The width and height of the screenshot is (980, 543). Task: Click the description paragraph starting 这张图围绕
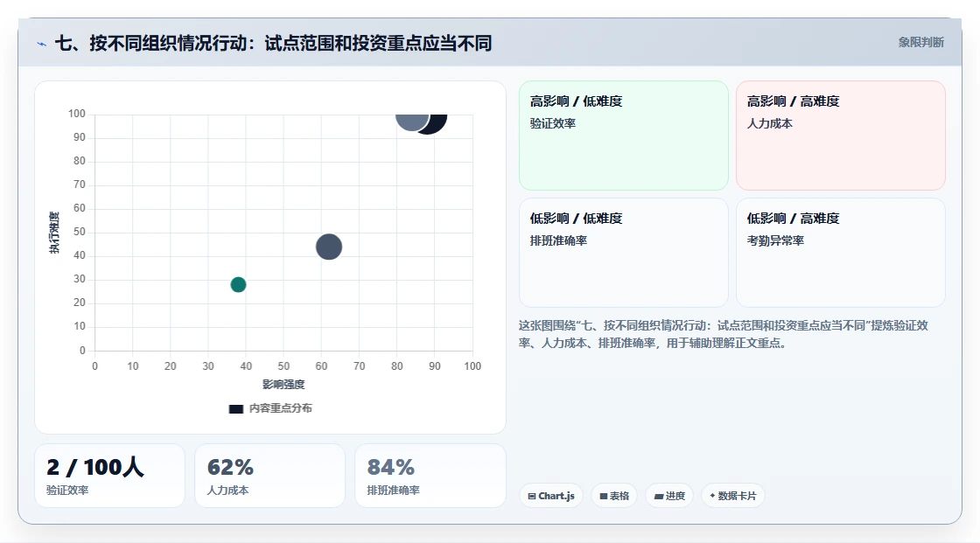pos(723,334)
